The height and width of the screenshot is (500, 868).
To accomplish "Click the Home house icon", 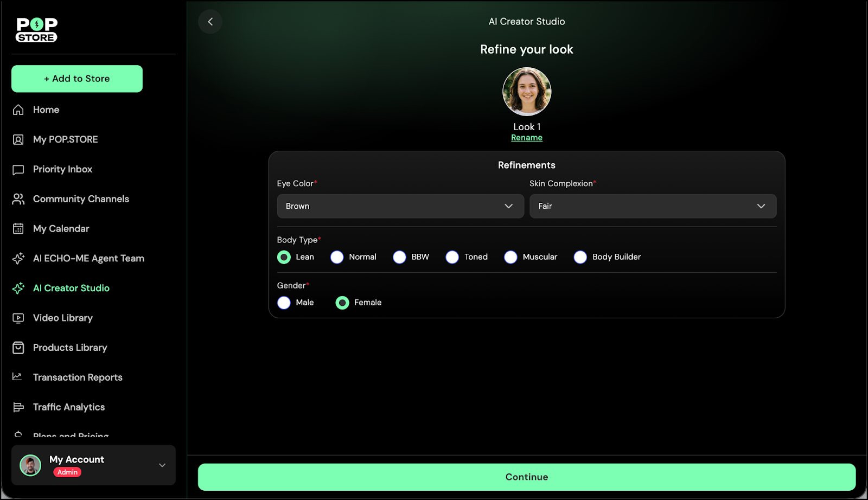I will 18,110.
